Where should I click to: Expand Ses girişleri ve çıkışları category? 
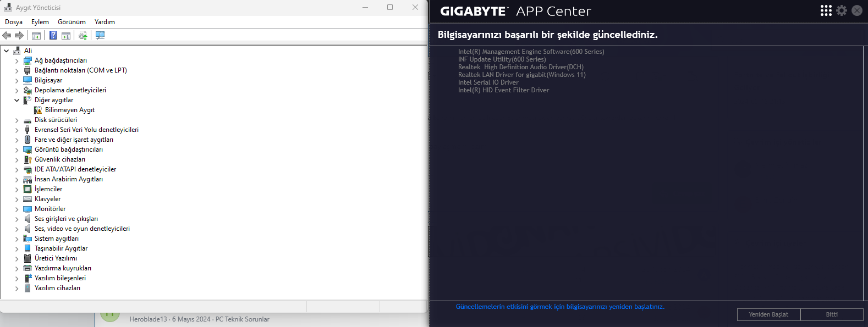pos(17,219)
